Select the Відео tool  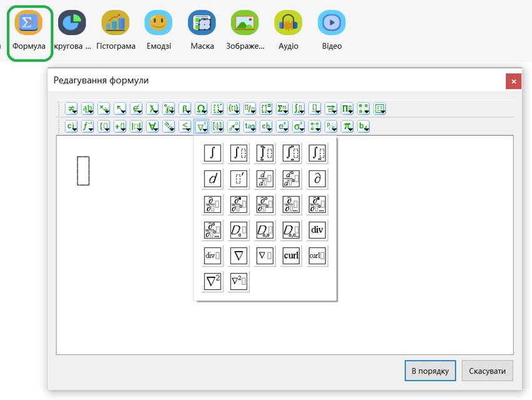pyautogui.click(x=332, y=31)
